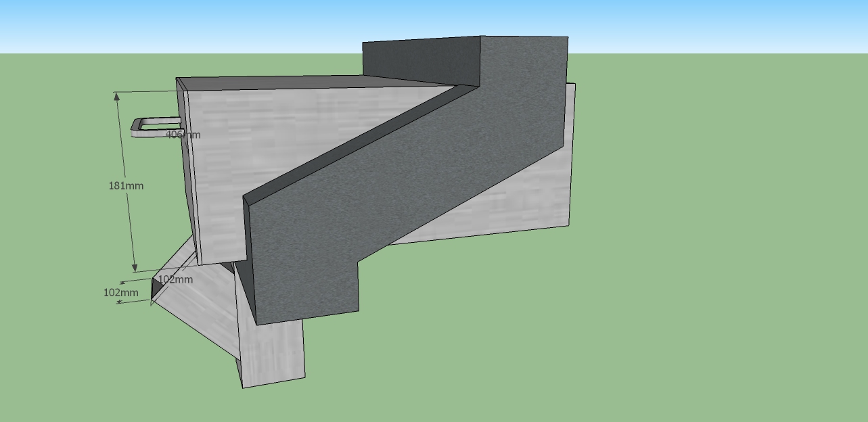Click the dark chute opening at lower left
868x422 pixels.
tap(156, 289)
